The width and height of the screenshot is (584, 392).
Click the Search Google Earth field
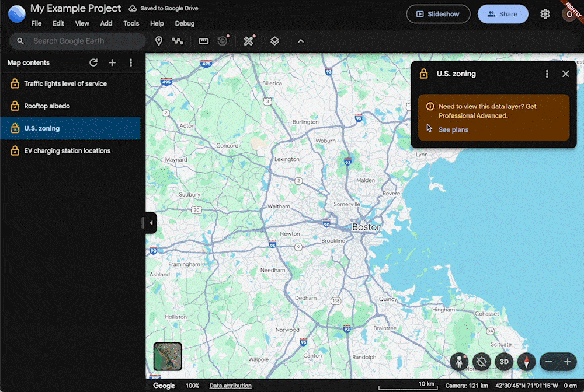coord(78,41)
